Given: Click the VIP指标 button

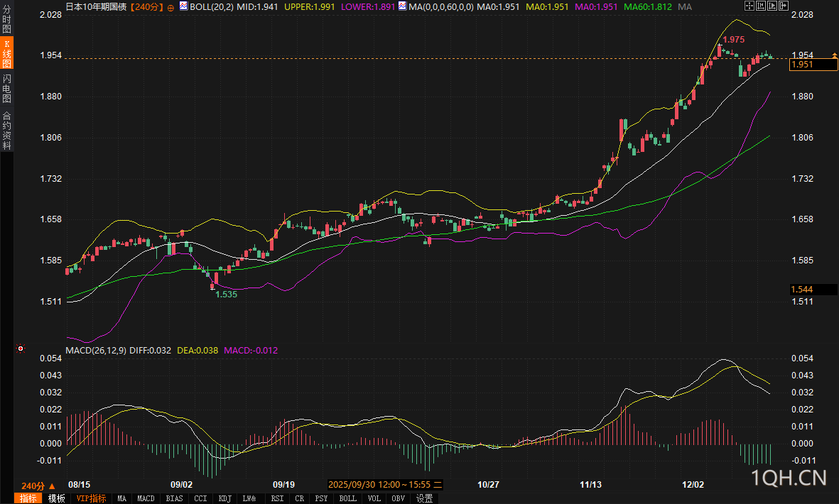Looking at the screenshot, I should pyautogui.click(x=91, y=498).
